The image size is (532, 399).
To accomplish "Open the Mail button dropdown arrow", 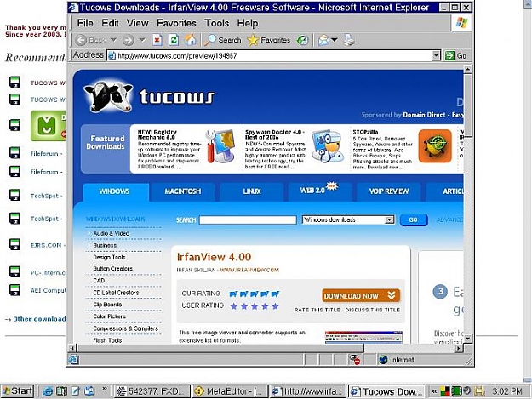I will click(x=335, y=40).
